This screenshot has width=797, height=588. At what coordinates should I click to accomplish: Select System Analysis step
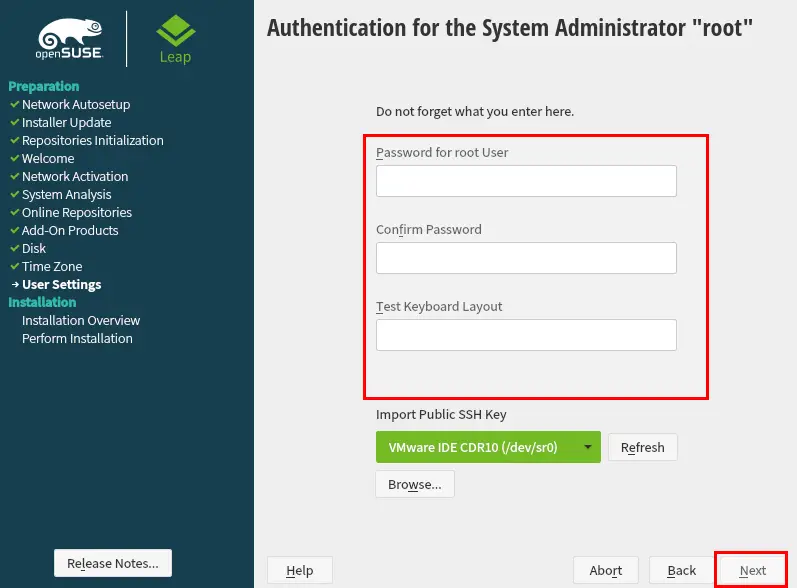tap(66, 195)
